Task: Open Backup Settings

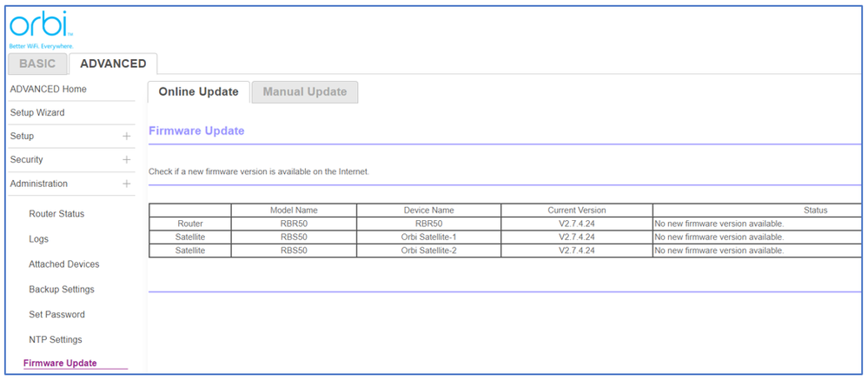Action: (62, 290)
